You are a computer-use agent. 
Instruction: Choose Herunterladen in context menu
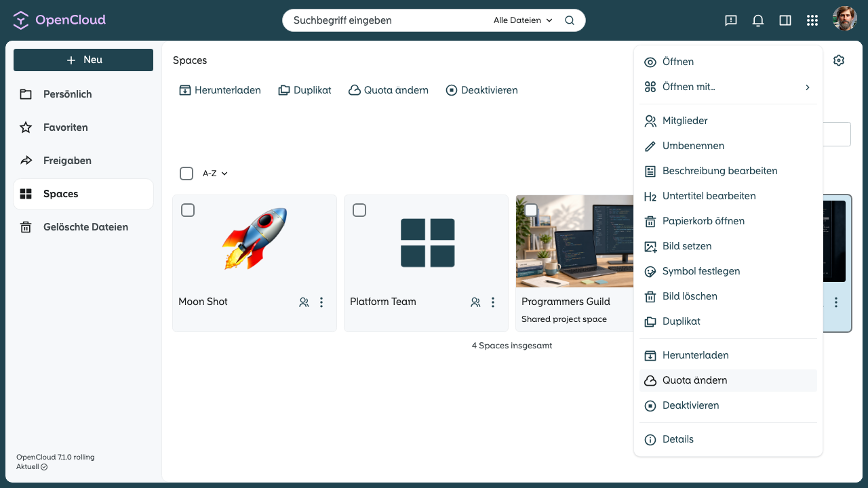(728, 355)
